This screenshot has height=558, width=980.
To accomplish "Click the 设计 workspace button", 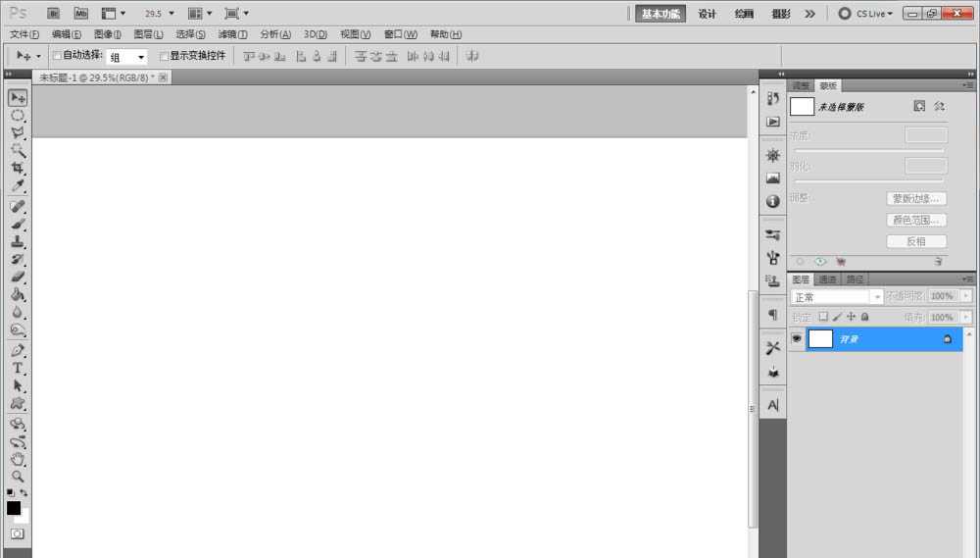I will [x=707, y=14].
